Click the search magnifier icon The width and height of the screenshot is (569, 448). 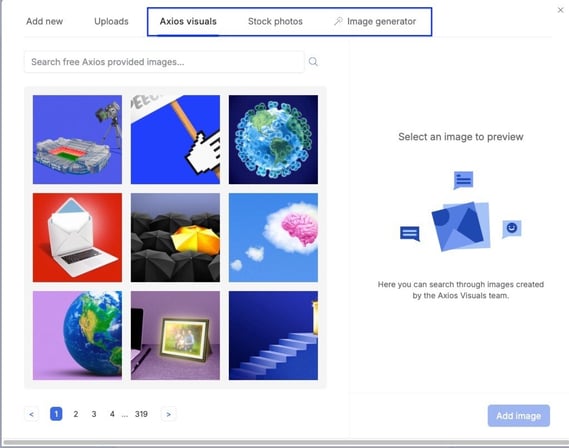pos(313,62)
